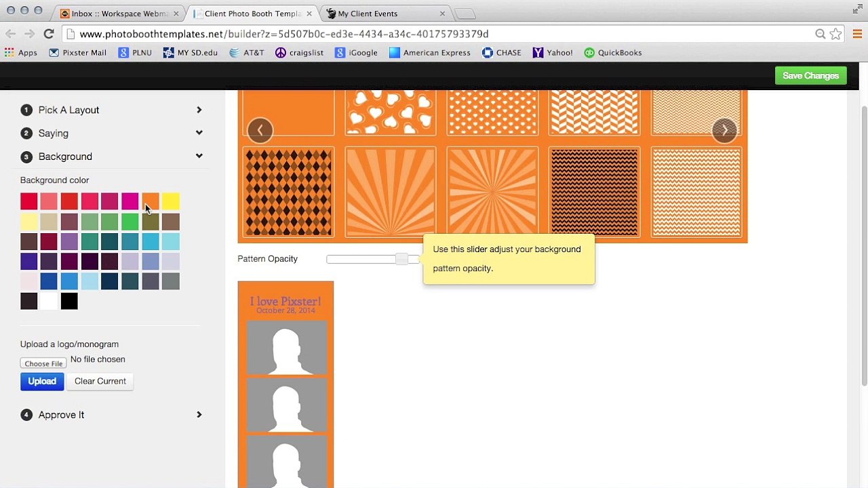Collapse the Background section chevron
The height and width of the screenshot is (488, 868).
click(x=199, y=156)
